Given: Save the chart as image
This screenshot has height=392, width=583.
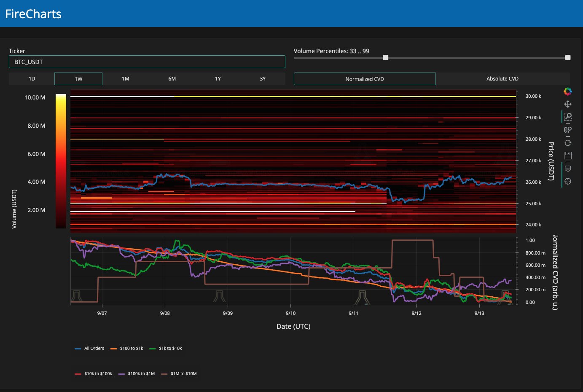Looking at the screenshot, I should click(x=568, y=155).
